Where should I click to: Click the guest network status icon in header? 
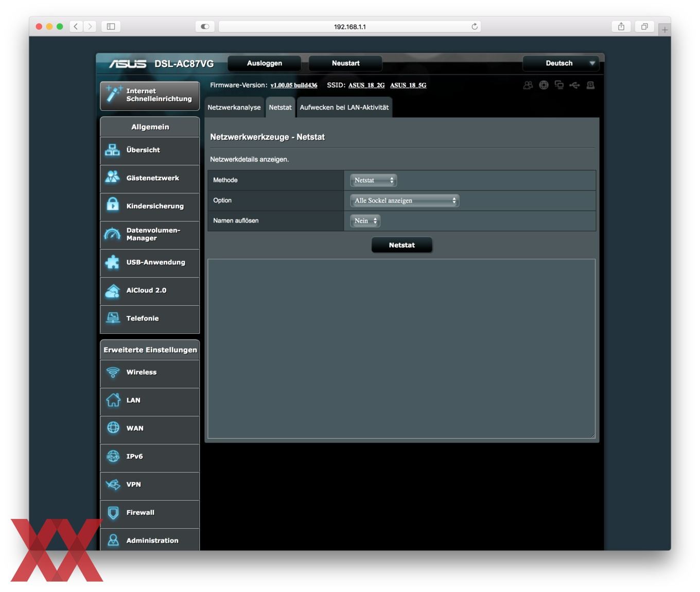528,85
